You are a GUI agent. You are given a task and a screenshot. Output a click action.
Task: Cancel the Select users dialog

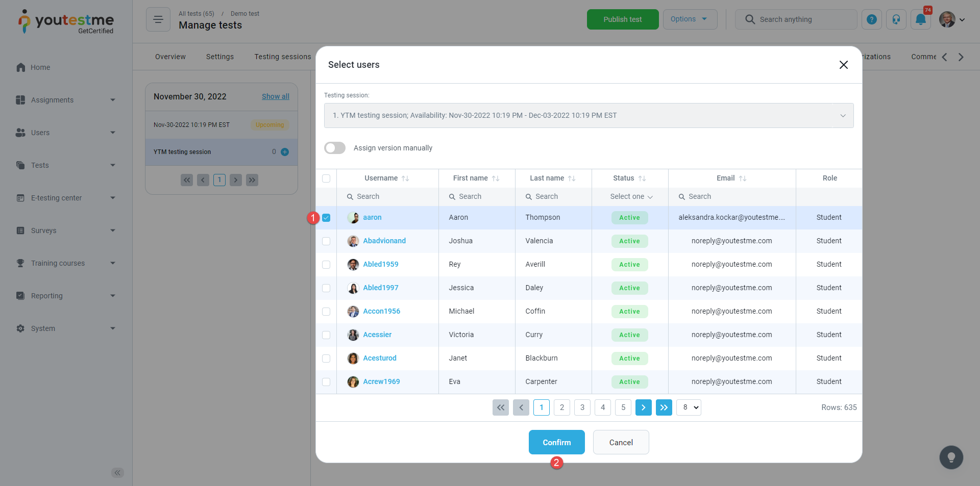(x=621, y=442)
